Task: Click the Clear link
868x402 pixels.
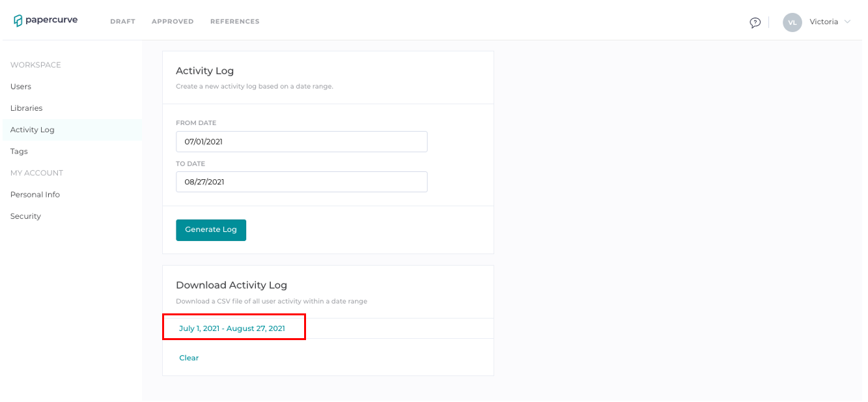Action: click(x=189, y=358)
